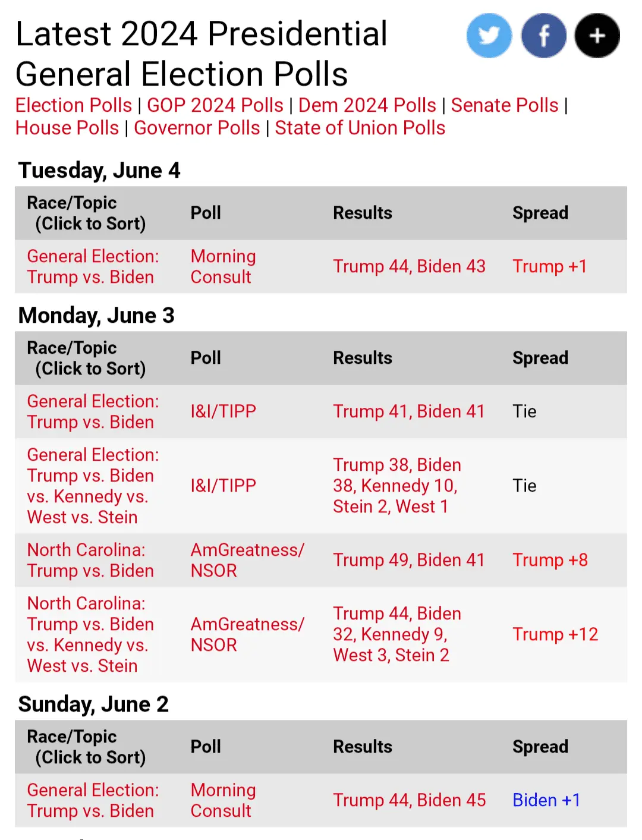Image resolution: width=642 pixels, height=840 pixels.
Task: Navigate to Senate Polls
Action: coord(504,105)
